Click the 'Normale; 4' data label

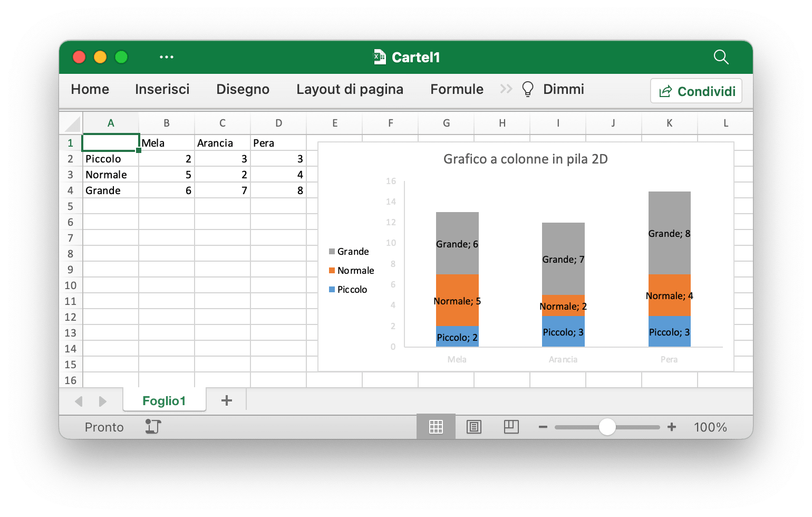tap(669, 296)
